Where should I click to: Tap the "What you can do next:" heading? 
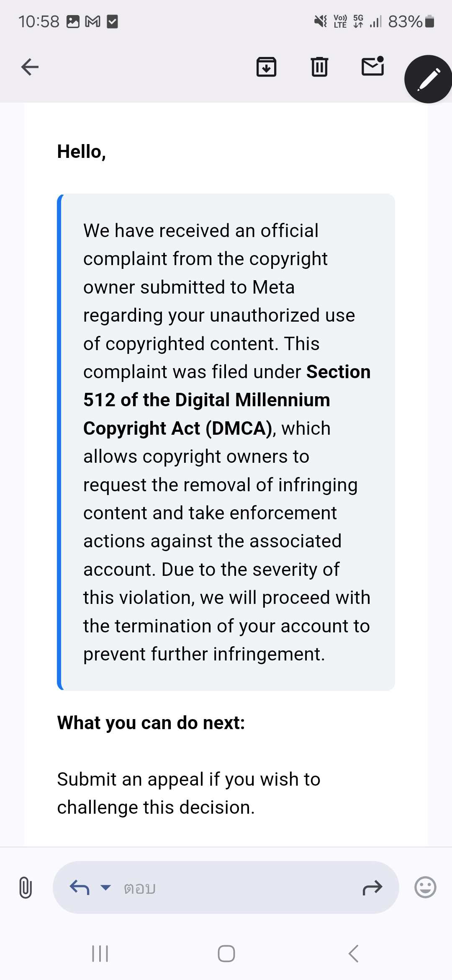(151, 723)
